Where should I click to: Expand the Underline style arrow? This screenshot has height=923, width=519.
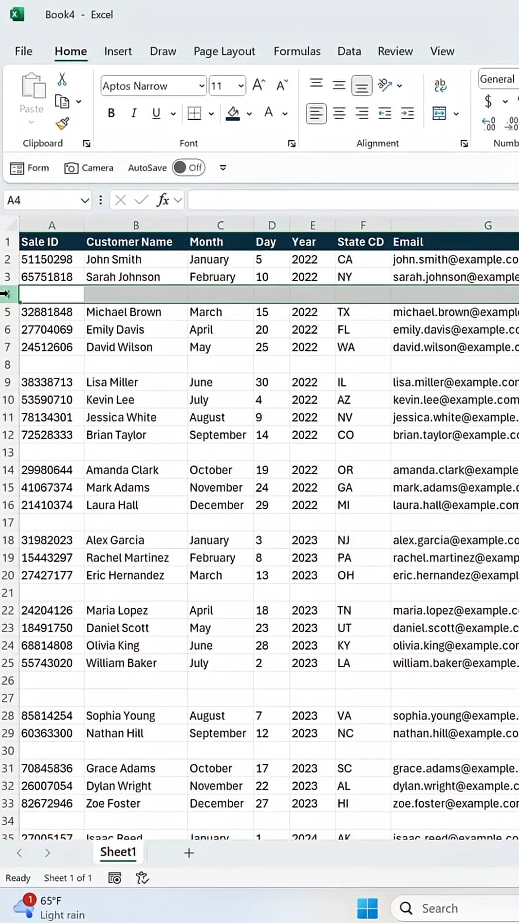[173, 113]
